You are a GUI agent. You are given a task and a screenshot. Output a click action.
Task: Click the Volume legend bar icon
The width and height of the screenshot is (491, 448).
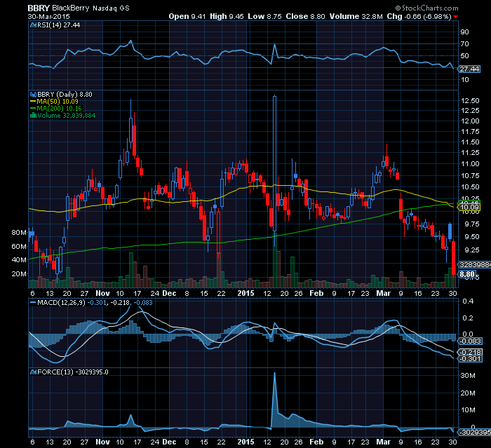click(32, 115)
